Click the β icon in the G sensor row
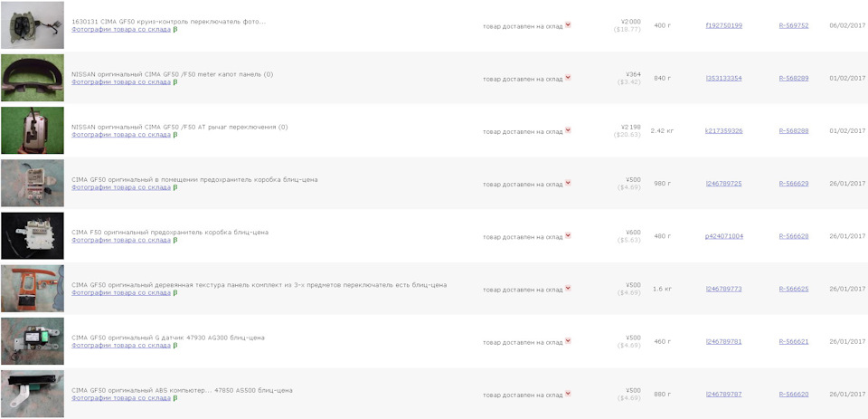The image size is (868, 419). click(x=175, y=345)
